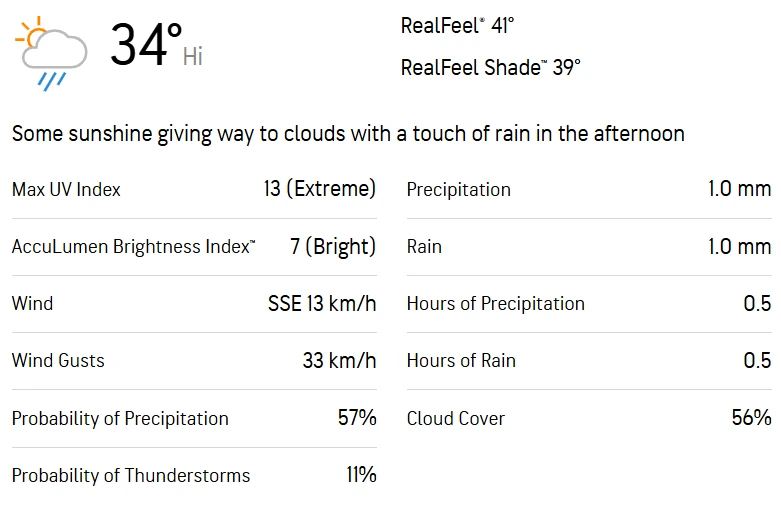Click the 56% cloud cover value

pyautogui.click(x=751, y=418)
